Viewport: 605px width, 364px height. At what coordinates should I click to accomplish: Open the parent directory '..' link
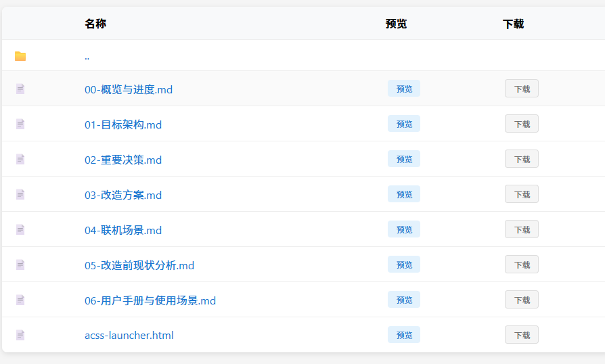(x=87, y=58)
